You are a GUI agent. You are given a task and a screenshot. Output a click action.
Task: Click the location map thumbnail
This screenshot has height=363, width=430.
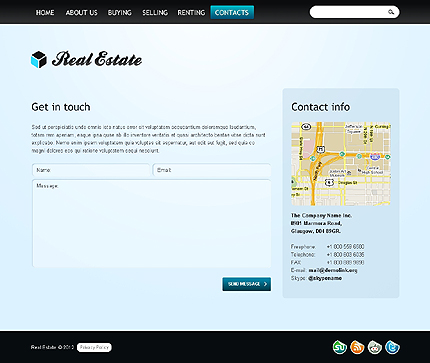coord(341,164)
